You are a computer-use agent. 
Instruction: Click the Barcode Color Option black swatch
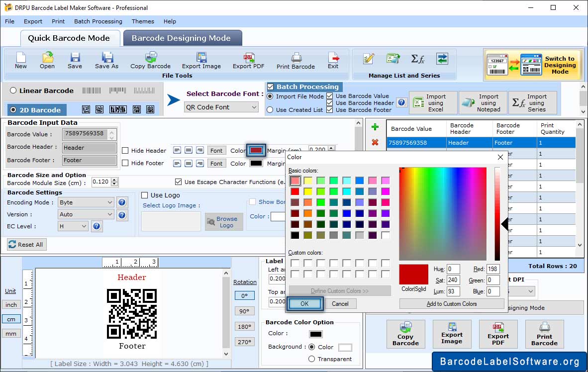tap(316, 334)
